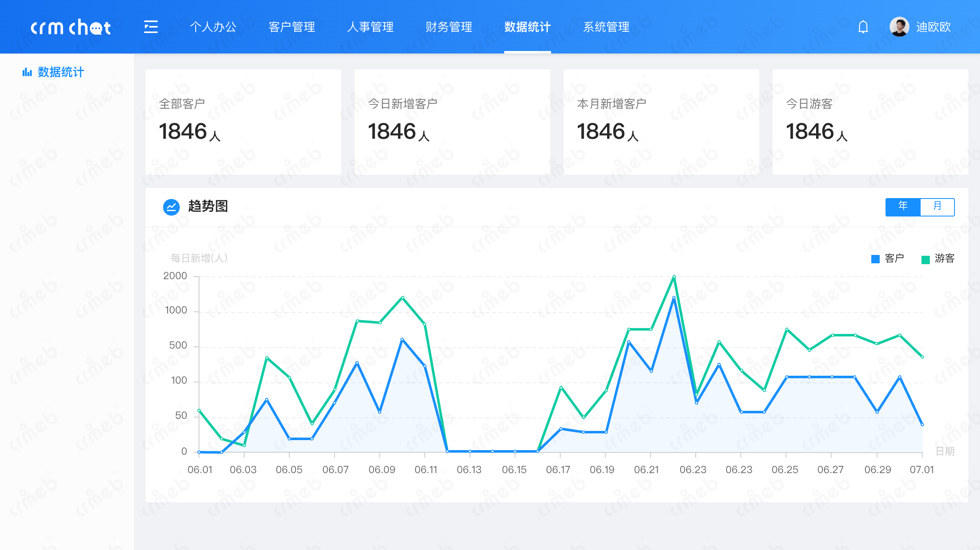Viewport: 980px width, 550px height.
Task: Click the 今日游客 statistics card
Action: click(x=870, y=122)
